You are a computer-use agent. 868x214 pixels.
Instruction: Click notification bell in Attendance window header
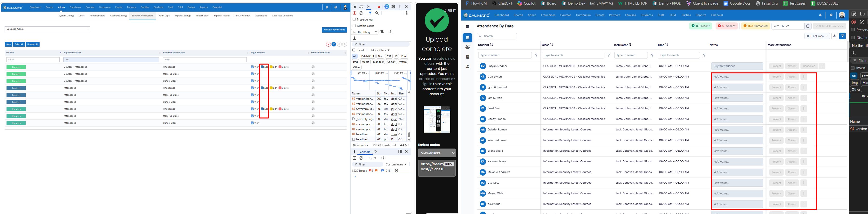coord(820,15)
